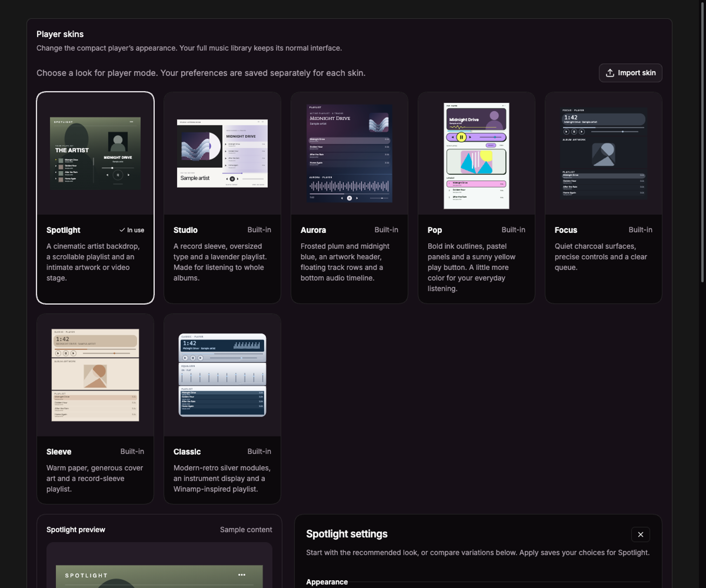The width and height of the screenshot is (706, 588).
Task: Click the Appearance section label
Action: [327, 582]
